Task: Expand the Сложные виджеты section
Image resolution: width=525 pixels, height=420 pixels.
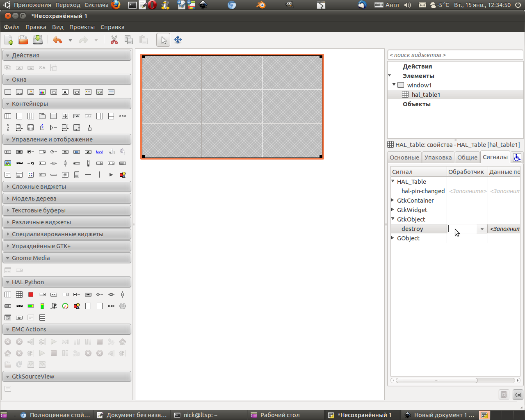Action: tap(67, 187)
